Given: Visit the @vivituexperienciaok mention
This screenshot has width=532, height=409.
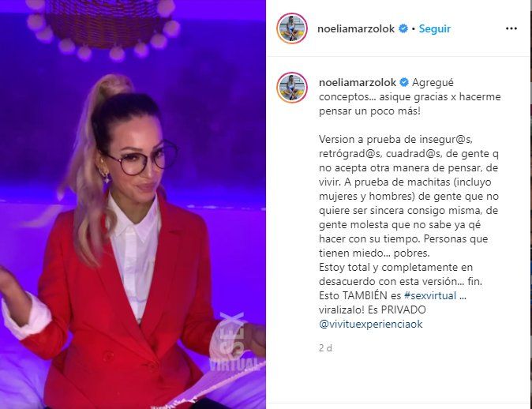Looking at the screenshot, I should pos(371,324).
